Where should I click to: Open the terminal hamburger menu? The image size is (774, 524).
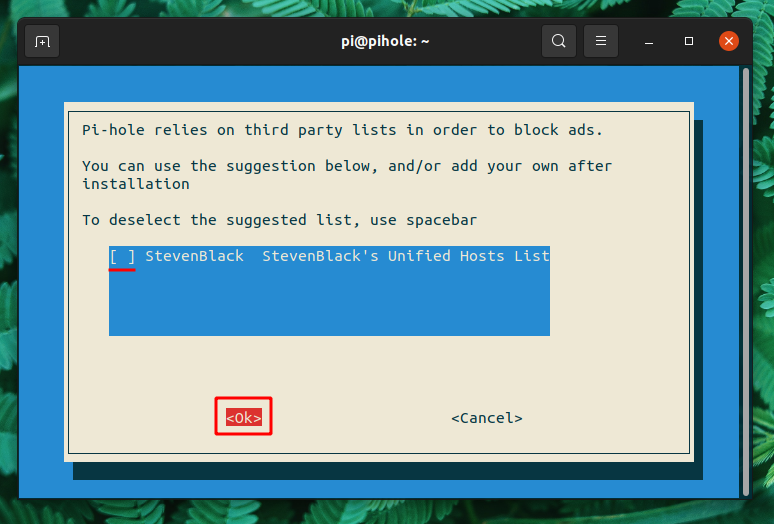[x=600, y=41]
